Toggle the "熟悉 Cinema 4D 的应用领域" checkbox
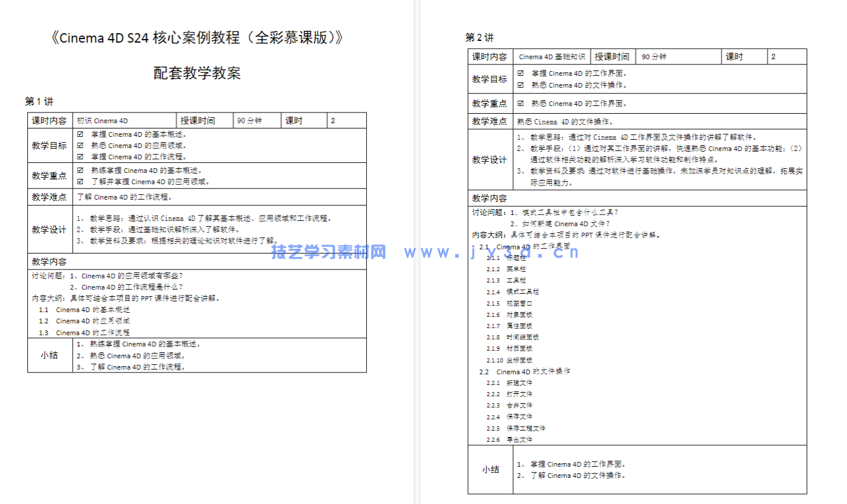The width and height of the screenshot is (847, 504). [80, 145]
